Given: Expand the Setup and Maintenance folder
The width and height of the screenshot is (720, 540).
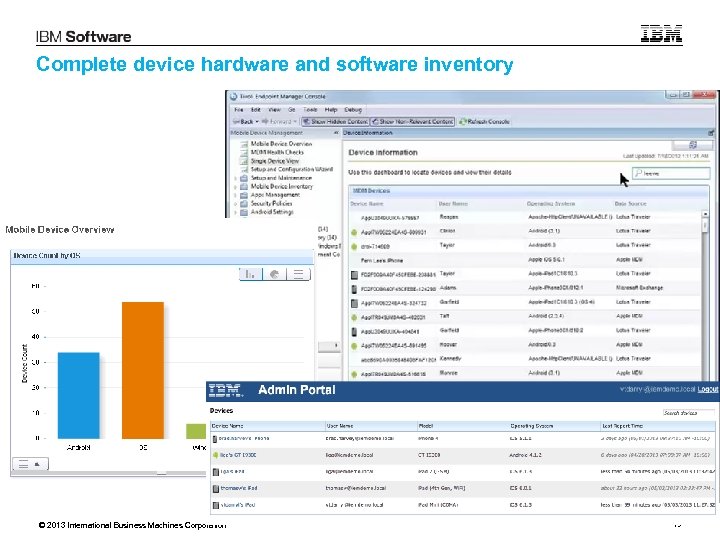Looking at the screenshot, I should point(236,178).
